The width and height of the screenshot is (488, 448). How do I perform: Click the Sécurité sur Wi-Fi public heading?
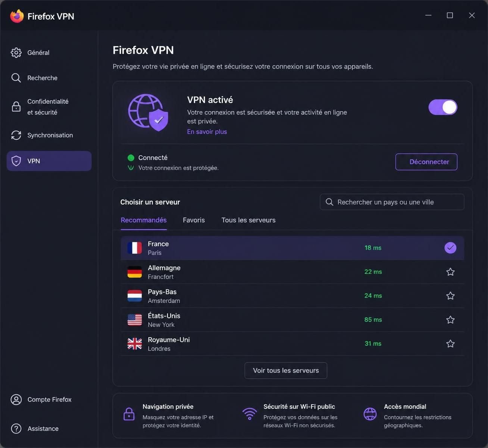pos(299,407)
